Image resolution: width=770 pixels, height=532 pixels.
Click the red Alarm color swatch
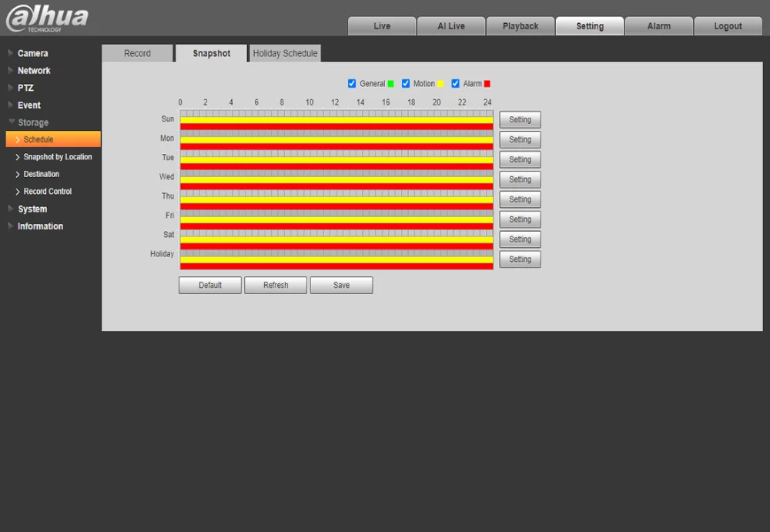coord(487,84)
